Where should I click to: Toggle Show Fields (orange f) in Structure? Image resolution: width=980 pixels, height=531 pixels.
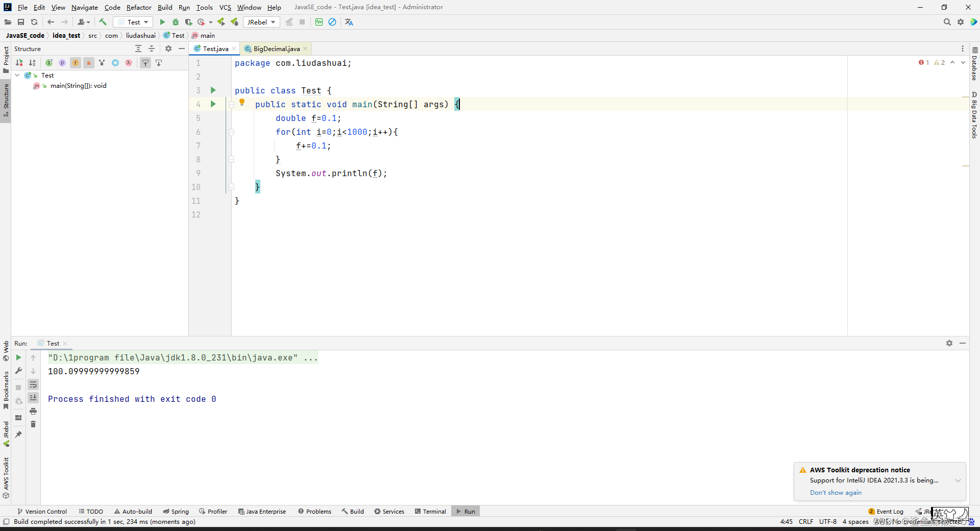point(76,63)
